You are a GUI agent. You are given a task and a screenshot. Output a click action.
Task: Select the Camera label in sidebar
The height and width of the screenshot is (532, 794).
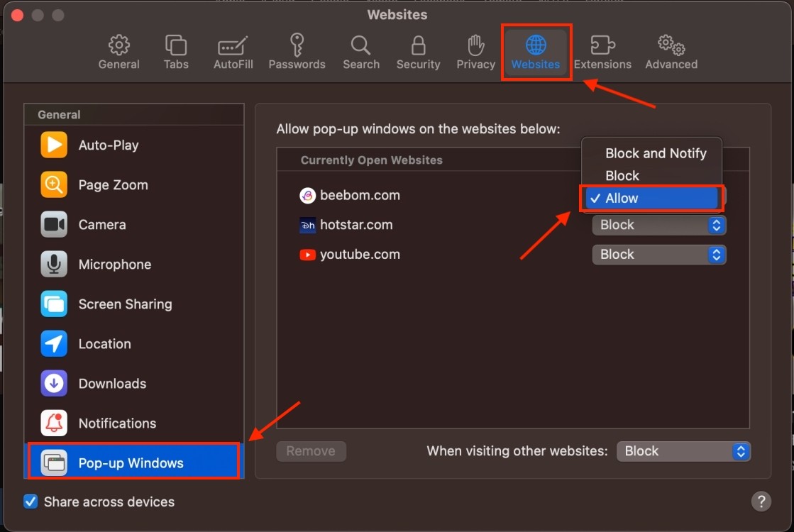point(101,224)
